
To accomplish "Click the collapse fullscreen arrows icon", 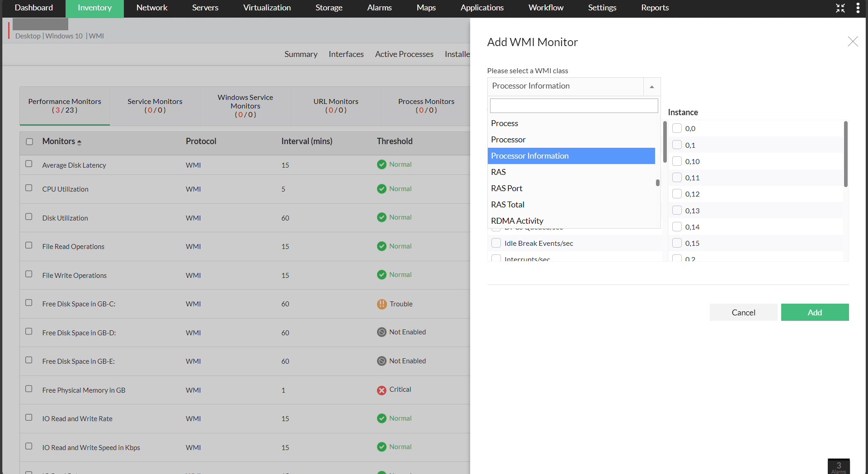I will click(840, 8).
